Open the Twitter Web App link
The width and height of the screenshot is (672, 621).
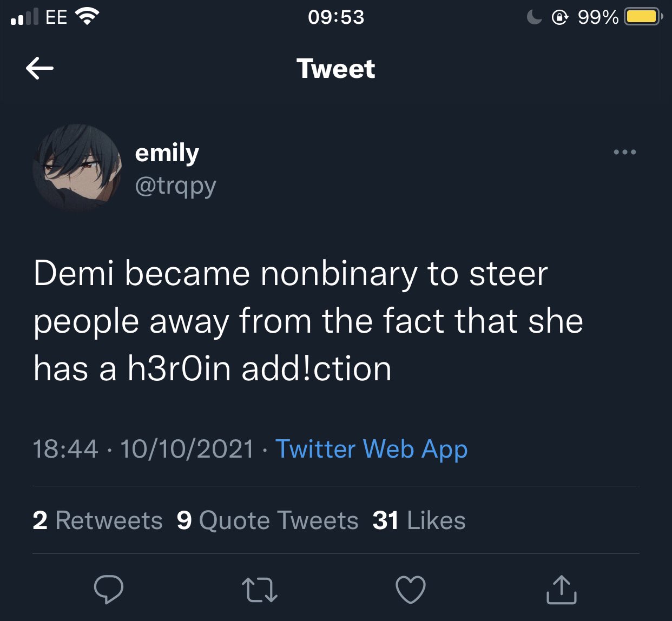pyautogui.click(x=371, y=449)
